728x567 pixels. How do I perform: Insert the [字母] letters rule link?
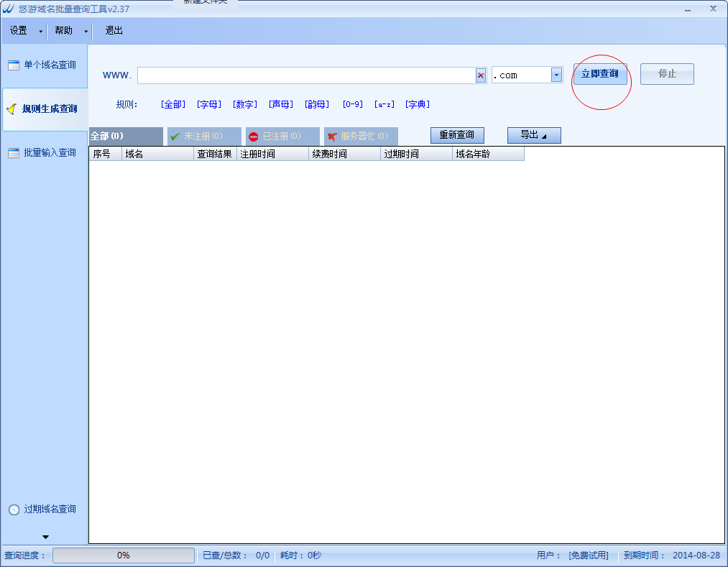point(209,104)
